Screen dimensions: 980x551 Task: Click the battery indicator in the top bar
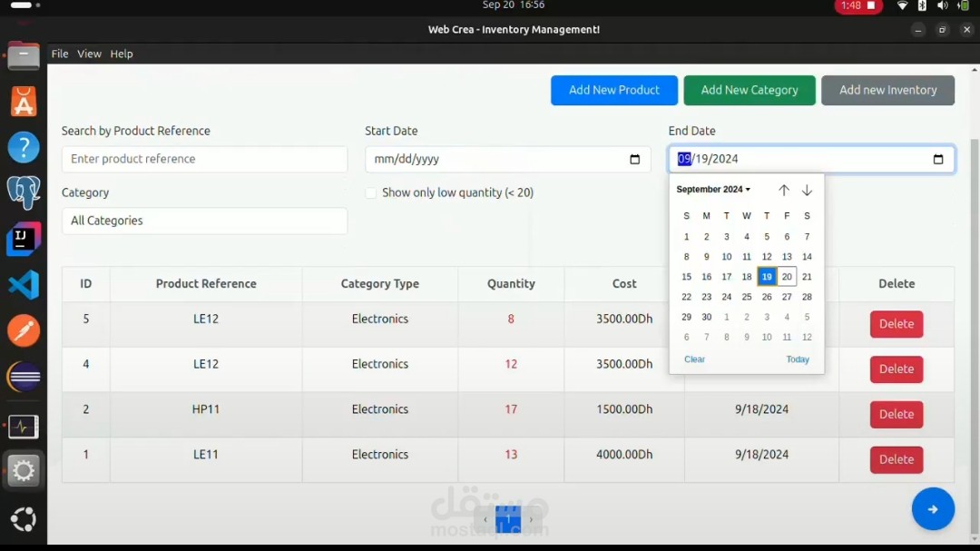pos(962,6)
